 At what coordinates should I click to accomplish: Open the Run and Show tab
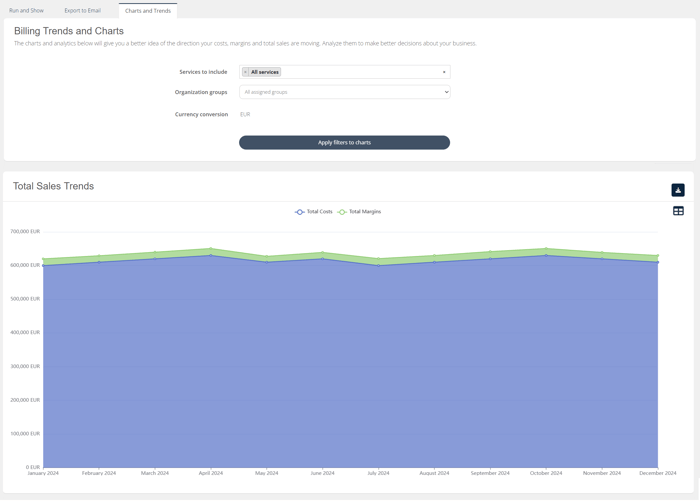26,11
